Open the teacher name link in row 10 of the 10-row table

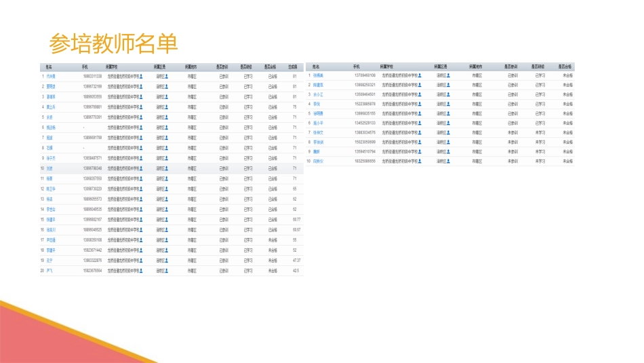(319, 161)
